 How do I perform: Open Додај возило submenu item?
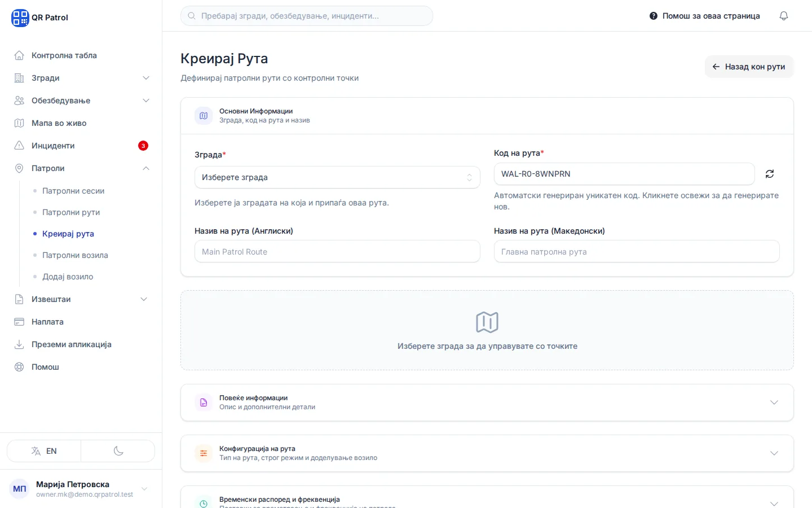tap(68, 277)
